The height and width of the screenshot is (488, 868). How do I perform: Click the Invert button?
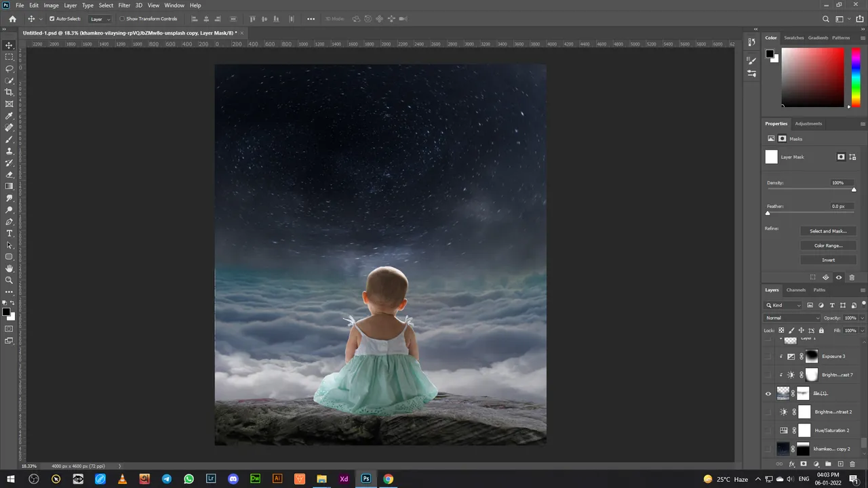[828, 260]
